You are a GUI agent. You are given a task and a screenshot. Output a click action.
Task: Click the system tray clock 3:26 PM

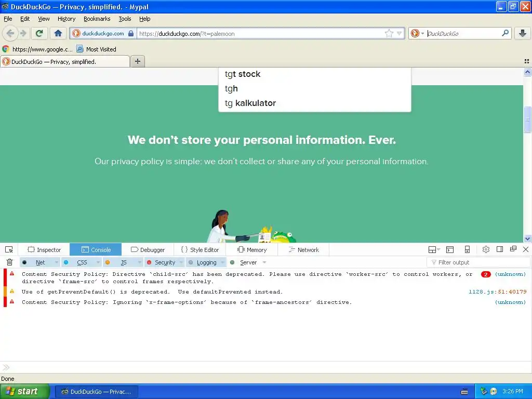tap(513, 391)
